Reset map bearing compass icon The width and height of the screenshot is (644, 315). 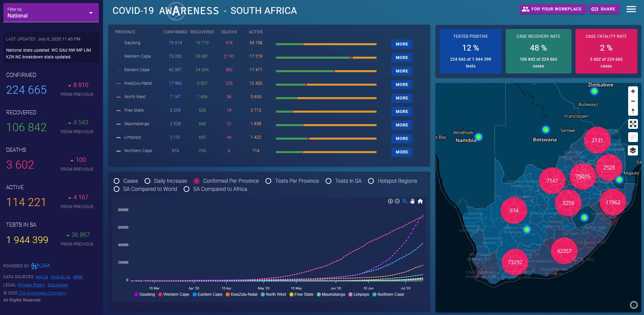(x=633, y=111)
